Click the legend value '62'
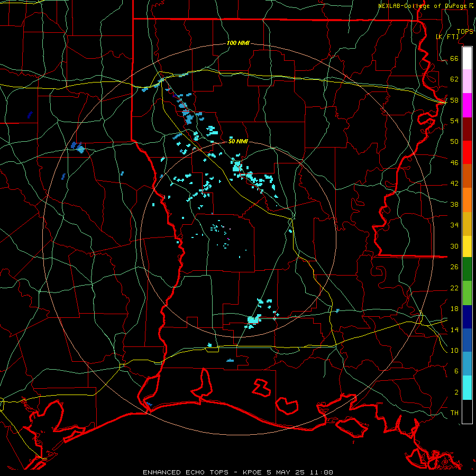This screenshot has width=476, height=476. [454, 79]
